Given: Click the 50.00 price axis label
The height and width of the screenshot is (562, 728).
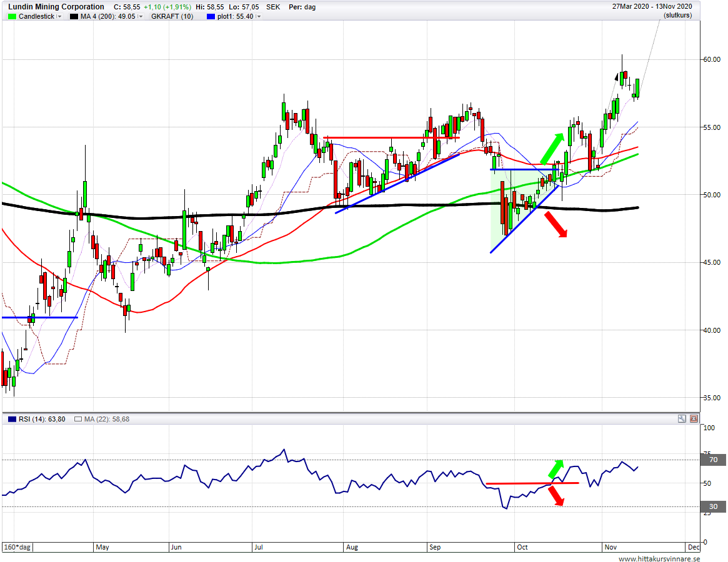Looking at the screenshot, I should [712, 195].
